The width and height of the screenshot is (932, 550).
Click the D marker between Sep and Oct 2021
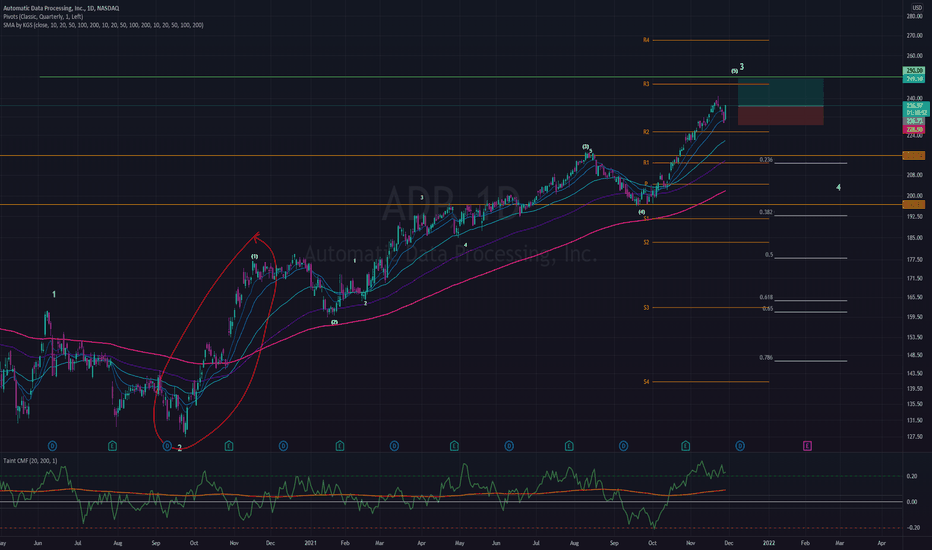[x=624, y=445]
